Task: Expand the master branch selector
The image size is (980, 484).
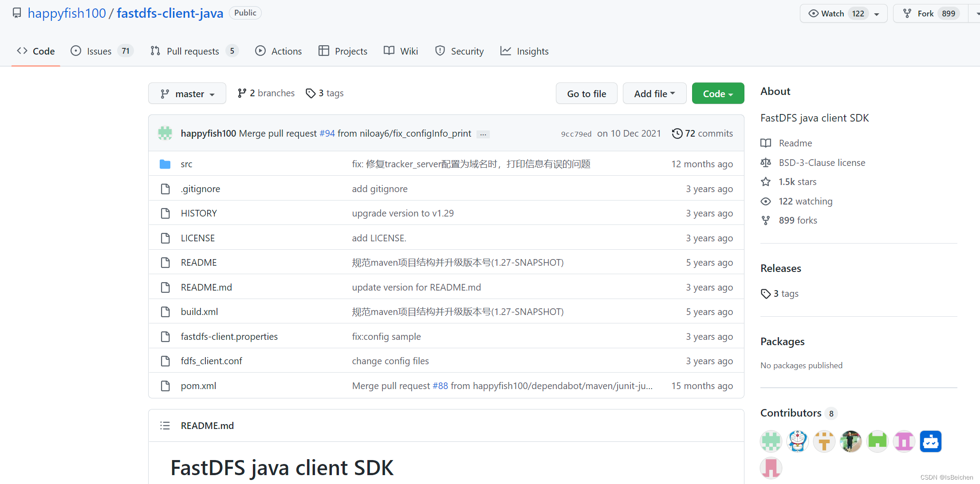Action: pos(187,94)
